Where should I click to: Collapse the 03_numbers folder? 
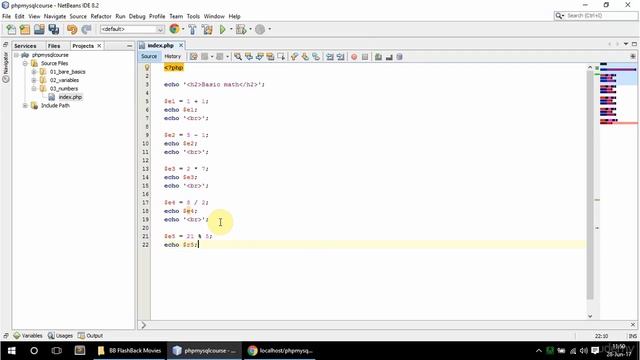(34, 89)
